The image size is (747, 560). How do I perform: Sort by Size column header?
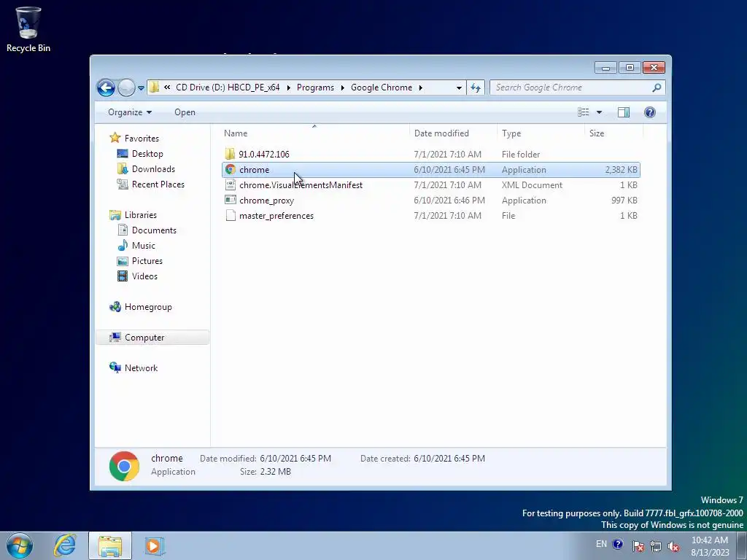[x=614, y=133]
